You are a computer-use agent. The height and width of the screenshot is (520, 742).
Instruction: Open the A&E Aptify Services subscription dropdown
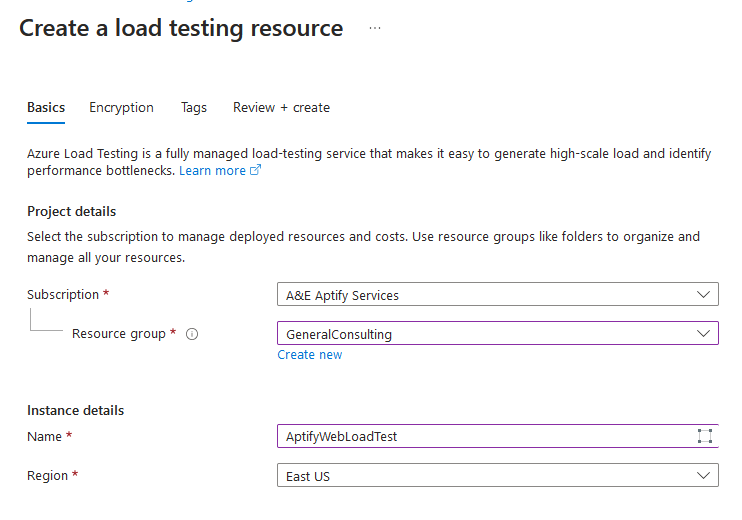(498, 294)
